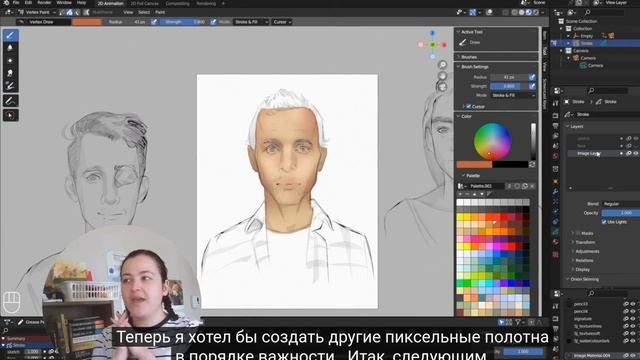Click the viewport pan hand gizmo

[x=442, y=76]
